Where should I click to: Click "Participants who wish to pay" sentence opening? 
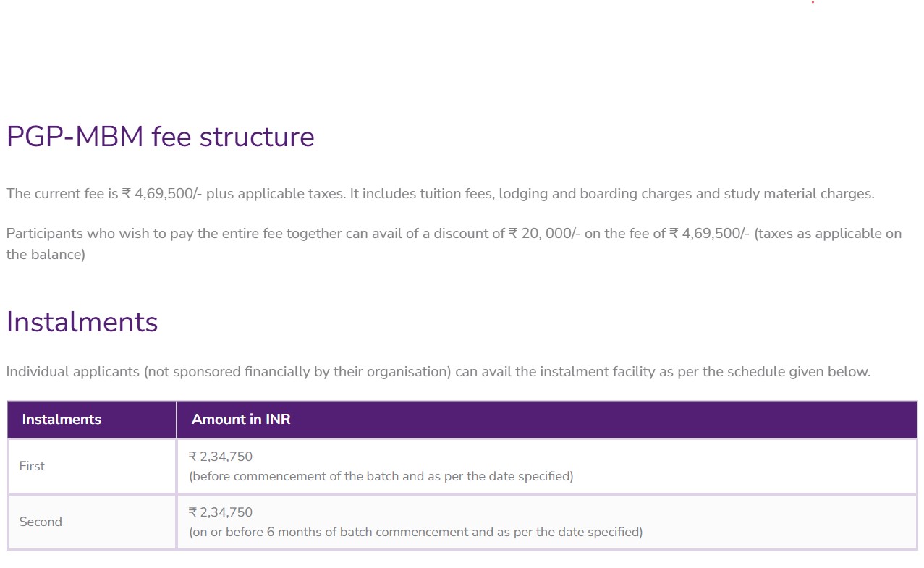tap(93, 234)
